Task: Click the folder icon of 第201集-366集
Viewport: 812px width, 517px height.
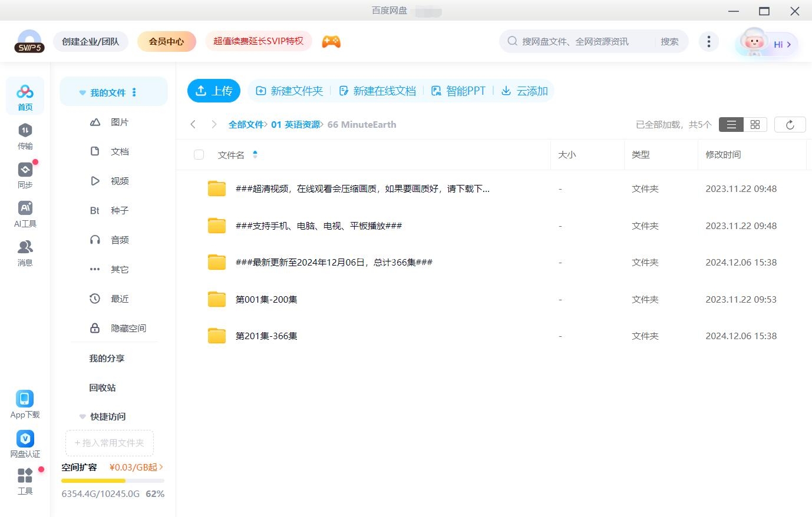Action: tap(217, 336)
